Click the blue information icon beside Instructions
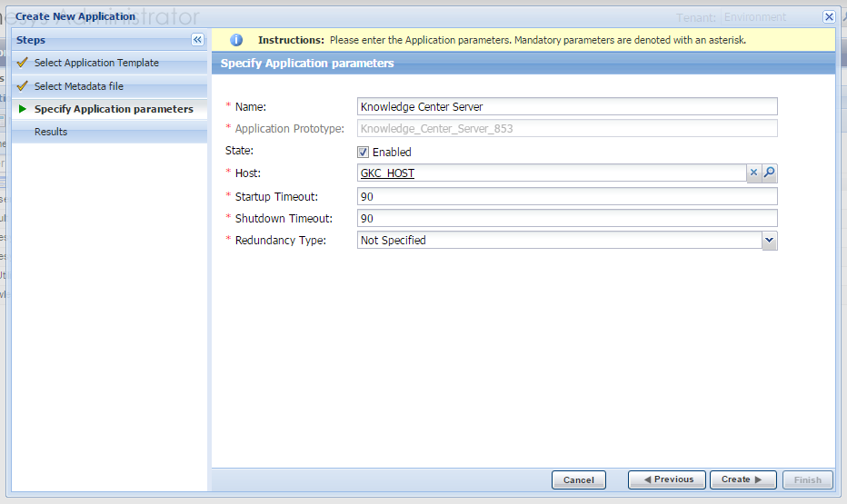The image size is (847, 504). click(x=236, y=40)
